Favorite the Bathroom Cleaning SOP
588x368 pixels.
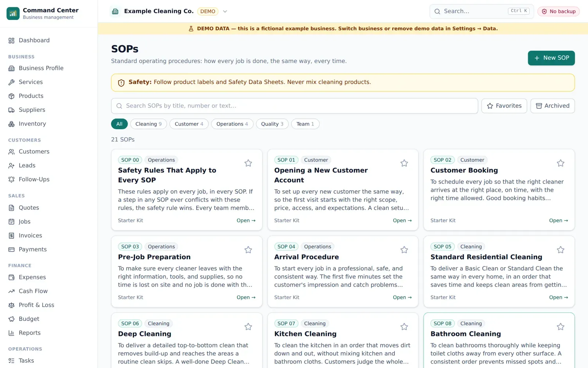click(x=560, y=327)
